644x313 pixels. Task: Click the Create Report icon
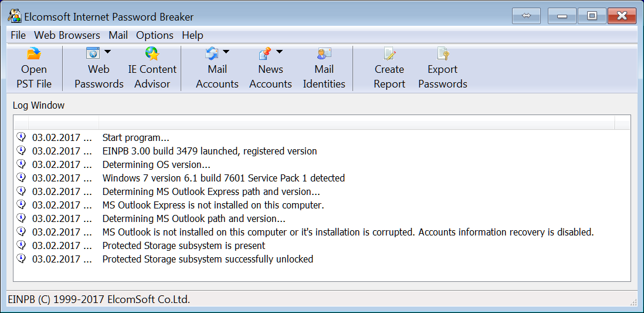click(389, 55)
